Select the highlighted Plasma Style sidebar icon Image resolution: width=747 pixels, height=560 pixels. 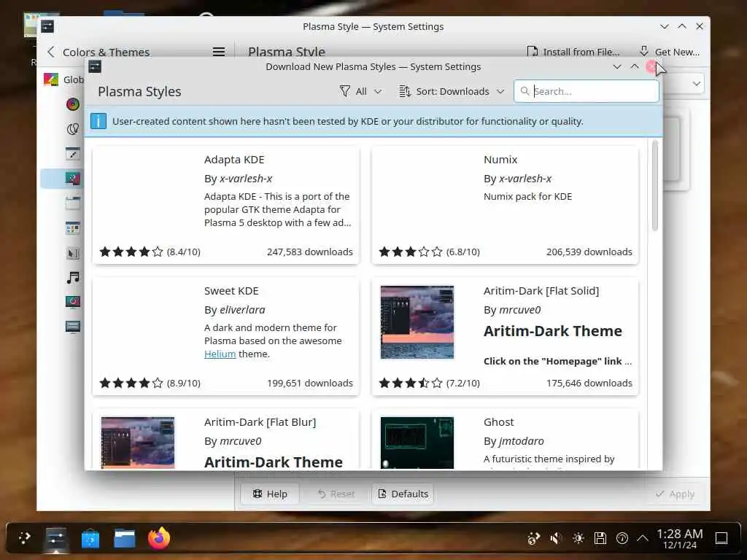73,179
